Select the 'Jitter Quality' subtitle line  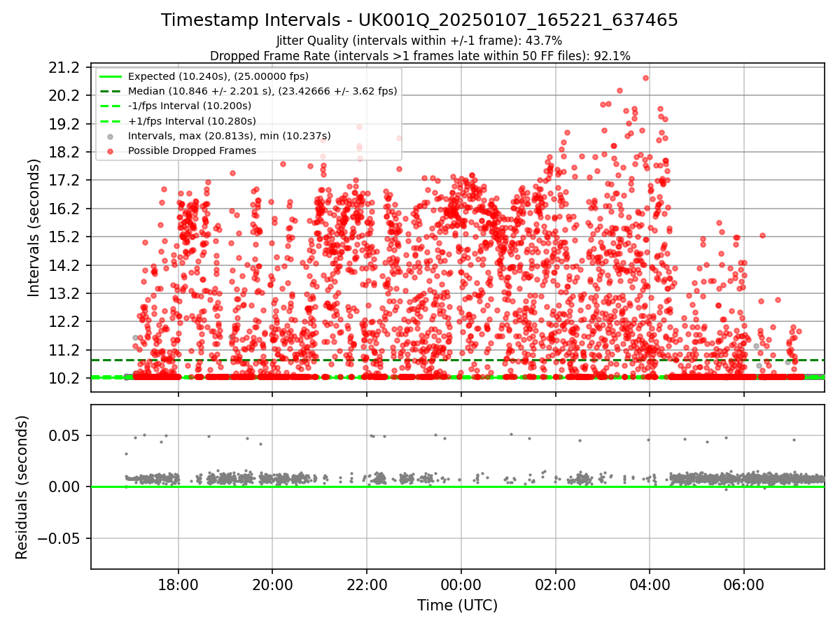419,41
